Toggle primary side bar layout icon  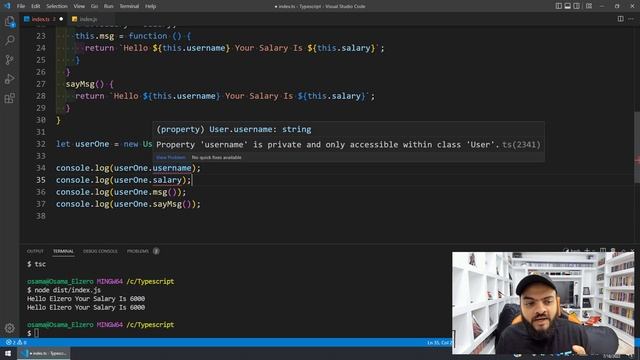click(x=559, y=6)
